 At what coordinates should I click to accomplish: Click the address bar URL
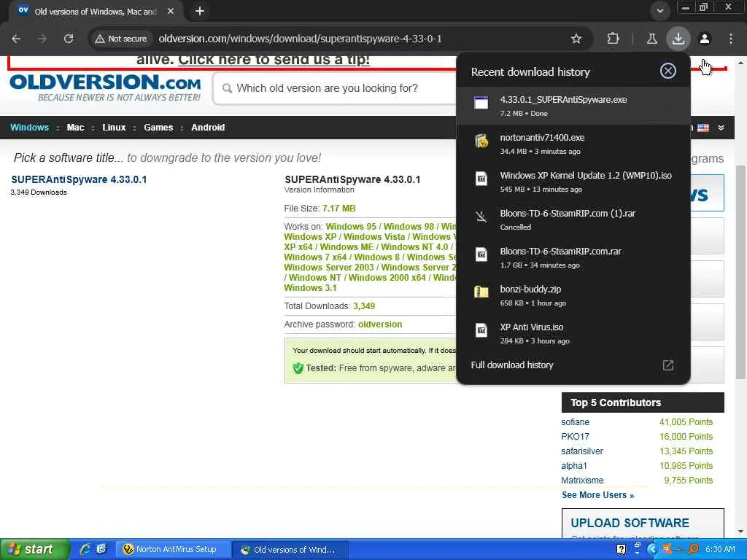300,39
